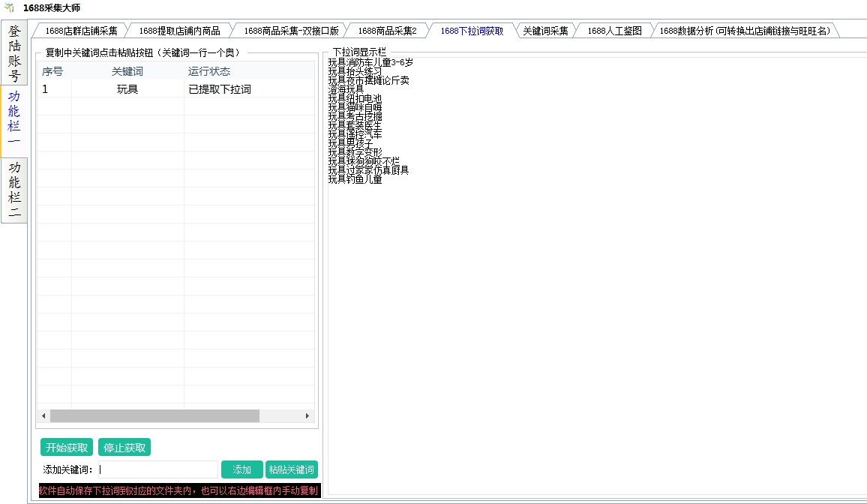Click the 1688采集大师 app icon in title bar

(10, 7)
